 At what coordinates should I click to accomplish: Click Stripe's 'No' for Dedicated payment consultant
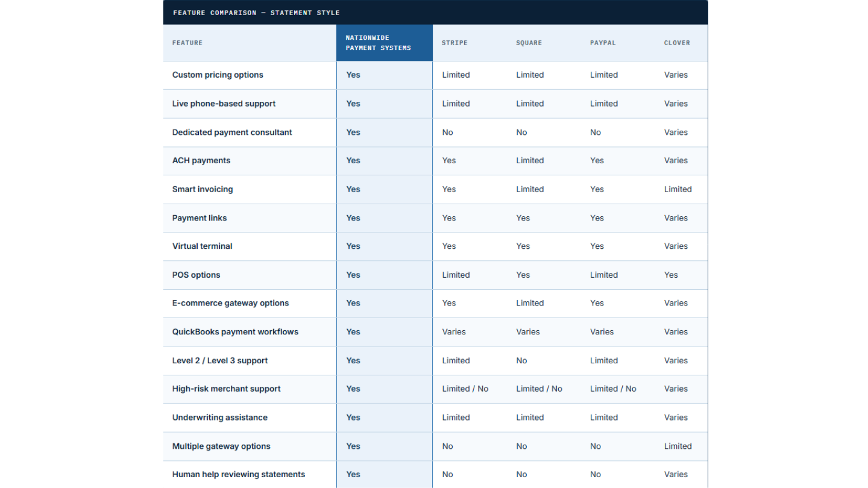tap(447, 133)
